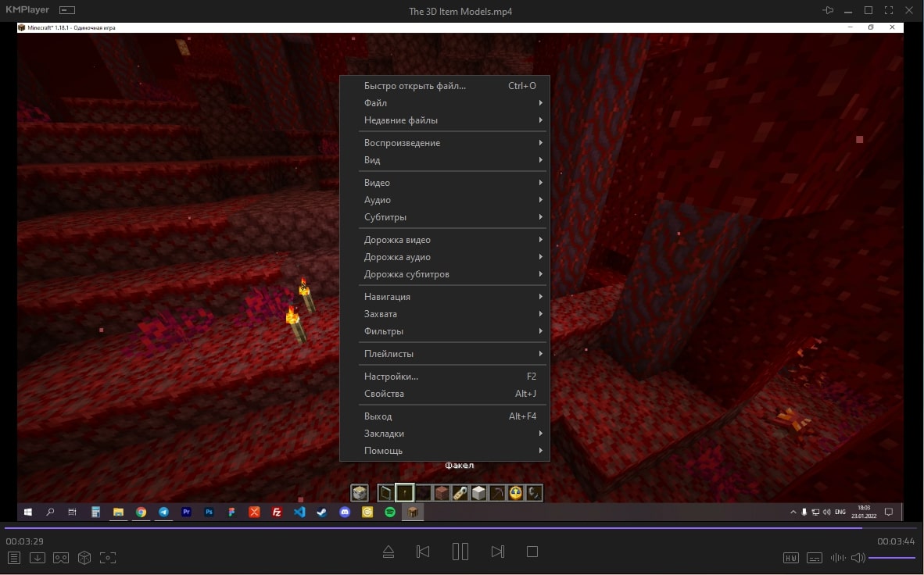This screenshot has height=575, width=924.
Task: Stop playback with the square button
Action: (x=532, y=552)
